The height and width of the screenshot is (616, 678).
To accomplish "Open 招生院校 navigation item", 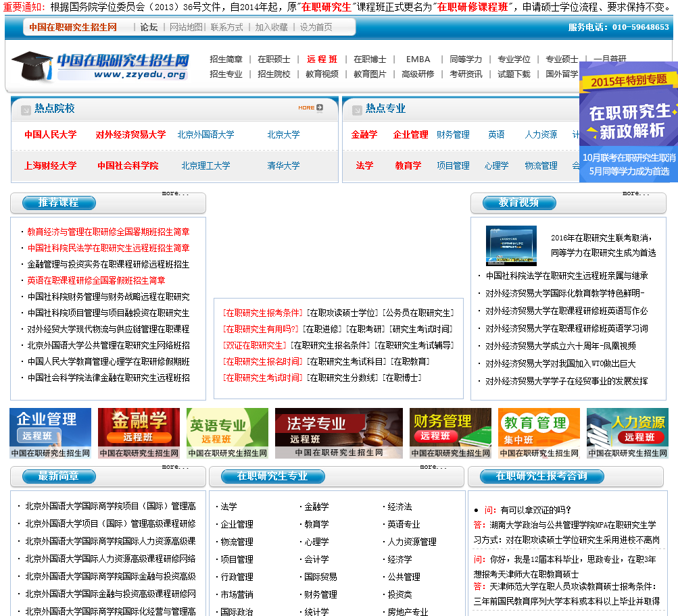I will pos(274,74).
